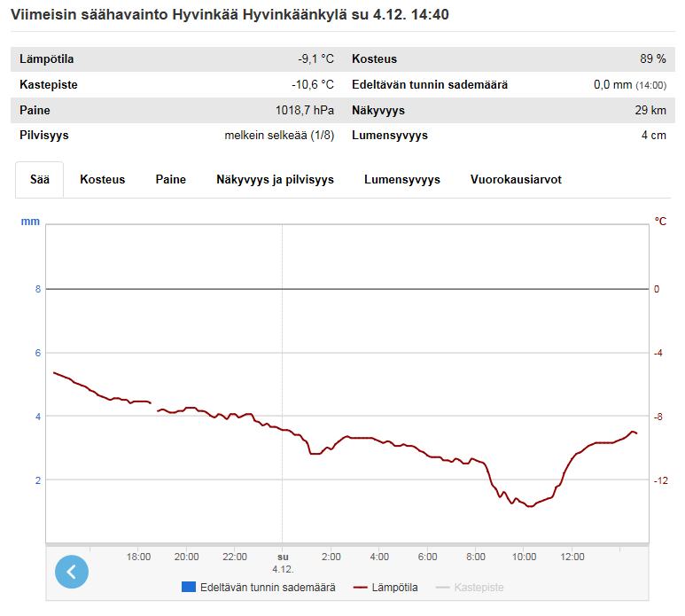Click the red °C axis unit label

(660, 221)
